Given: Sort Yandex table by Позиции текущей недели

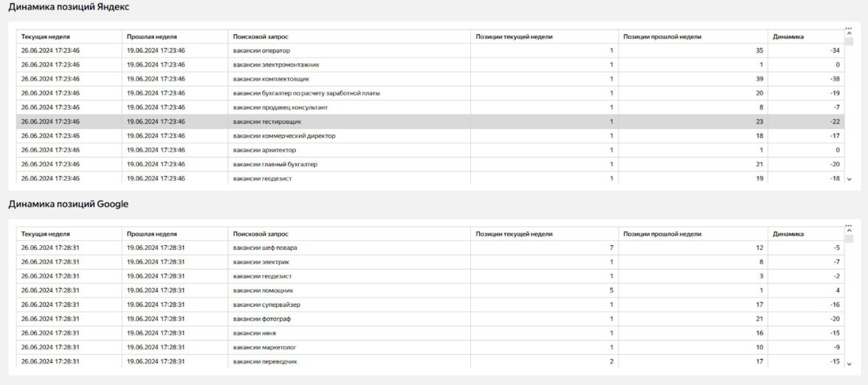Looking at the screenshot, I should (x=514, y=36).
